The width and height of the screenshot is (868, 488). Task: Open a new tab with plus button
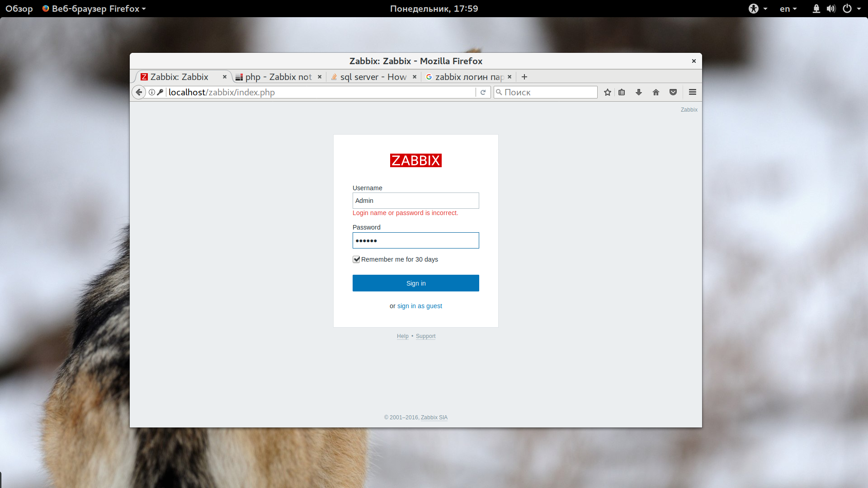[524, 77]
